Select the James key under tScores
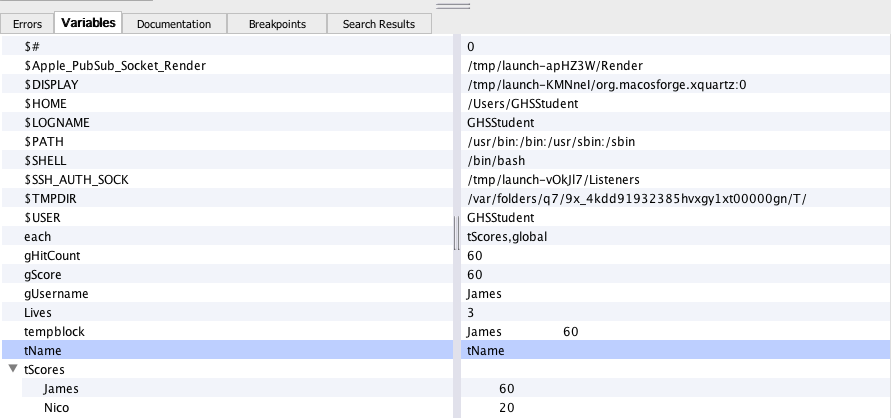This screenshot has width=891, height=418. click(61, 388)
